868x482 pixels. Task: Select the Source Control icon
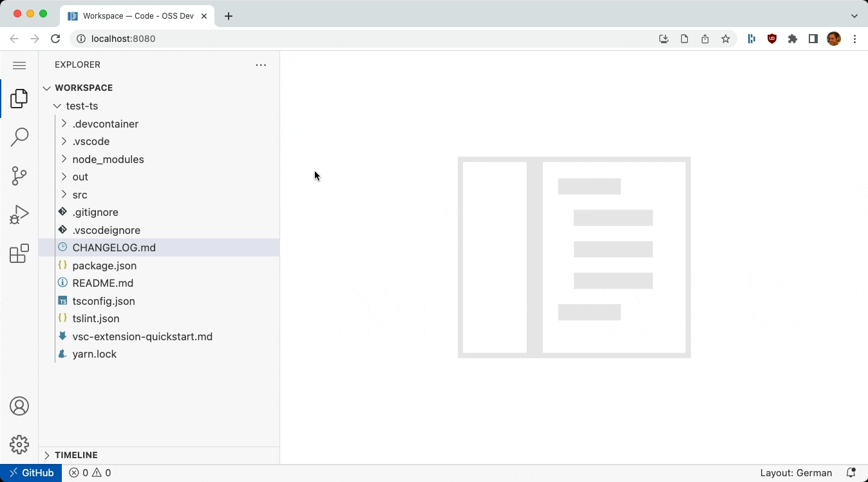pyautogui.click(x=19, y=176)
